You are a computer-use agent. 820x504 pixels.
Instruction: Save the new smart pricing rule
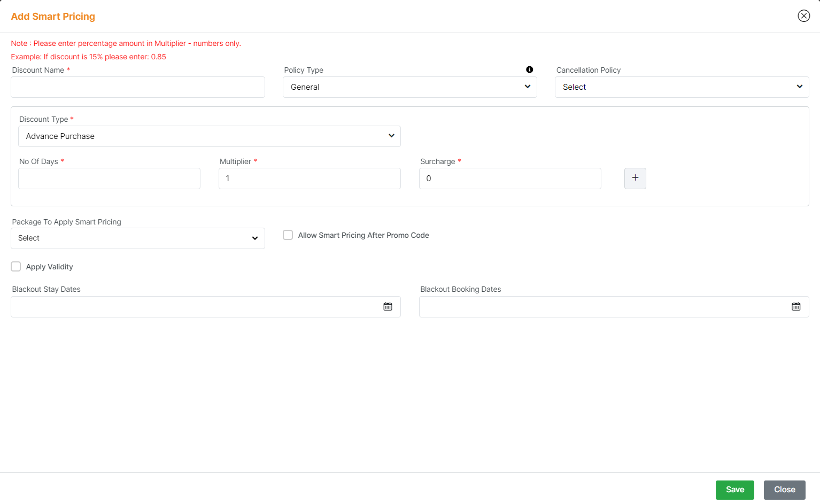click(734, 490)
